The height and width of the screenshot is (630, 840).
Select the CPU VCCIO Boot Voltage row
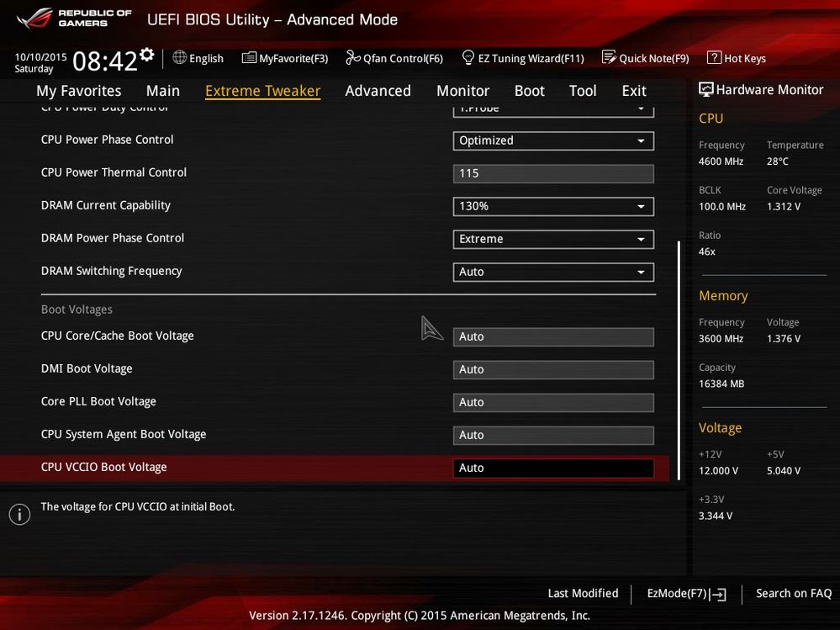coord(335,469)
